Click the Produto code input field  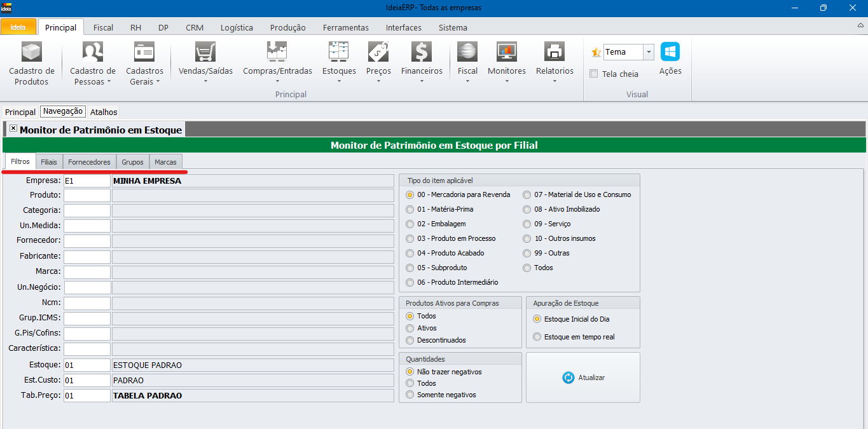tap(87, 195)
